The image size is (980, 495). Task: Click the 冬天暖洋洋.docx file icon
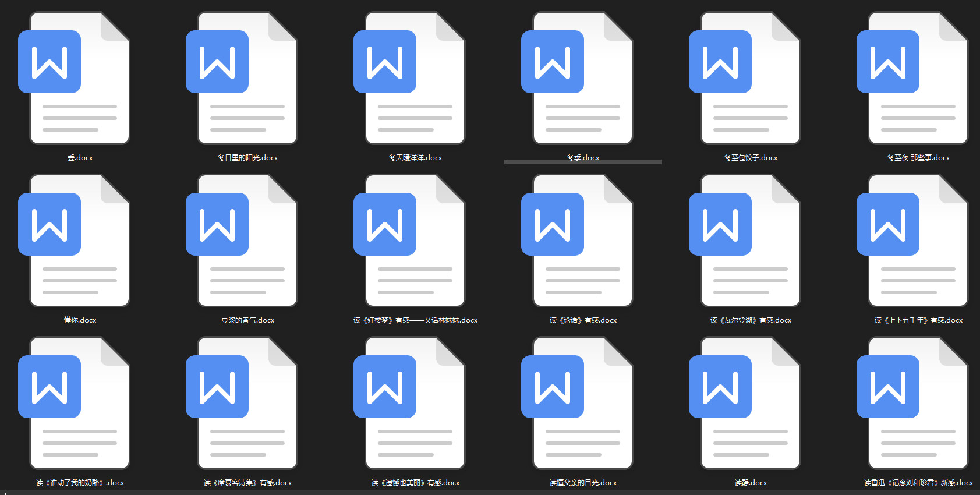(x=409, y=78)
